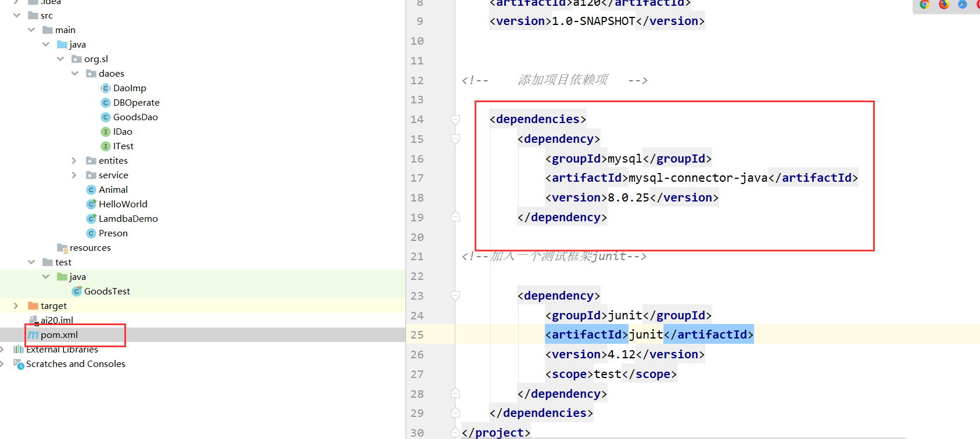Screen dimensions: 980x439
Task: Select pom.xml in the project tree
Action: pyautogui.click(x=59, y=335)
